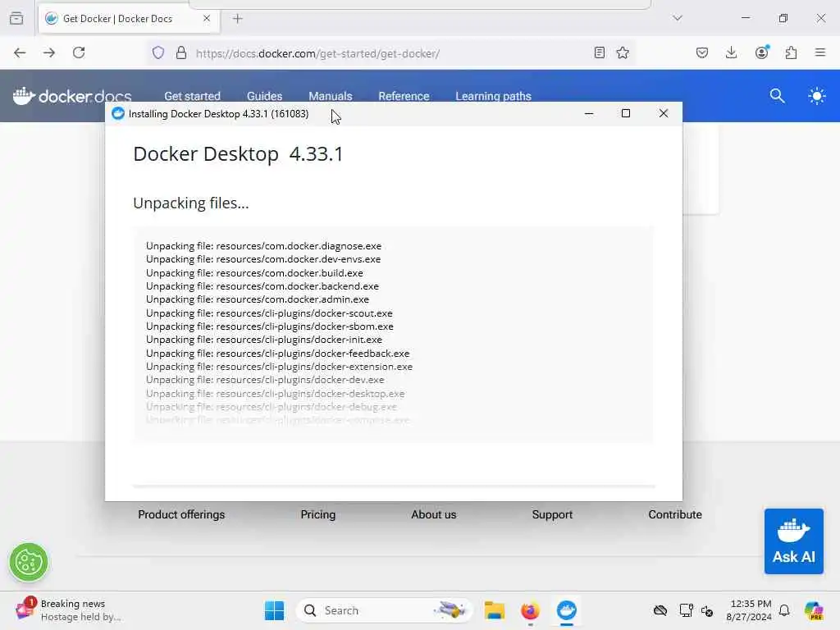Expand the list all tabs chevron
This screenshot has width=840, height=630.
click(678, 18)
